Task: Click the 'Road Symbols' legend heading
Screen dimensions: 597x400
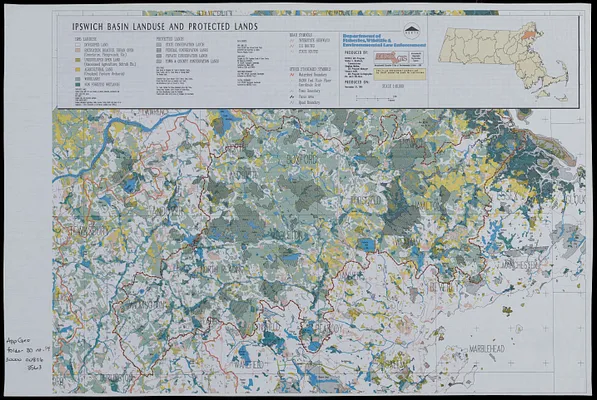Action: (301, 35)
